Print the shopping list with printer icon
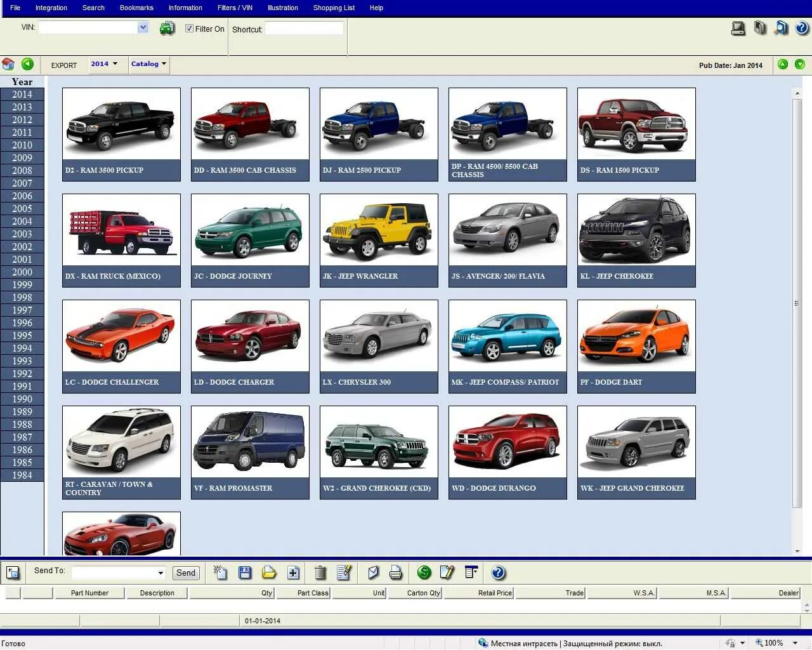 pos(396,573)
